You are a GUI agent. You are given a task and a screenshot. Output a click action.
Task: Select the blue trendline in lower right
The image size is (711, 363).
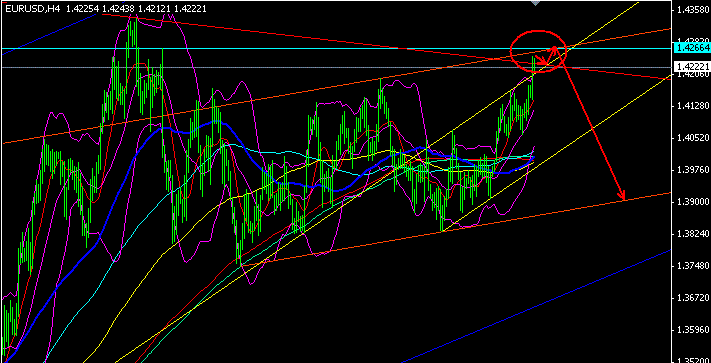535,306
